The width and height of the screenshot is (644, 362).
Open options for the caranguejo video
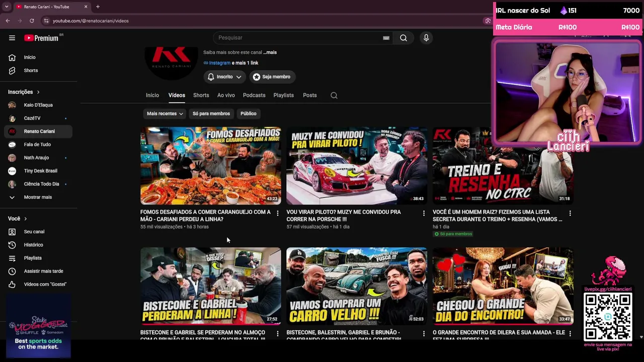[277, 213]
